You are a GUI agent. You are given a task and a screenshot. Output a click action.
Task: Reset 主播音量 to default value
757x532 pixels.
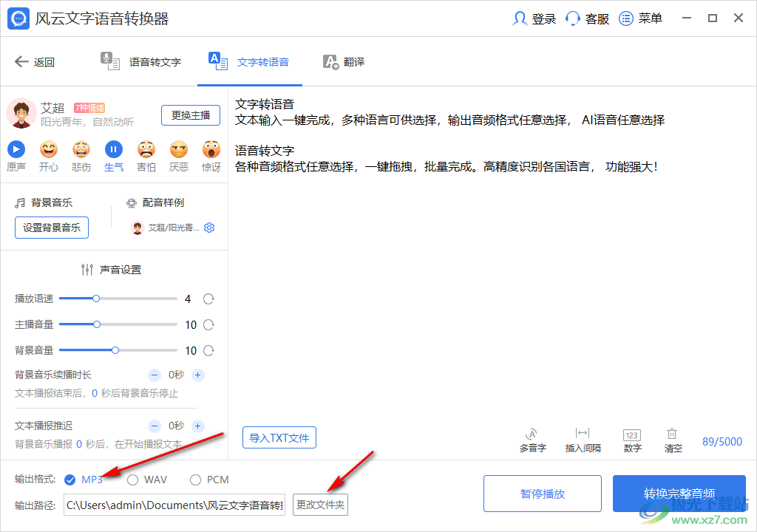[208, 325]
